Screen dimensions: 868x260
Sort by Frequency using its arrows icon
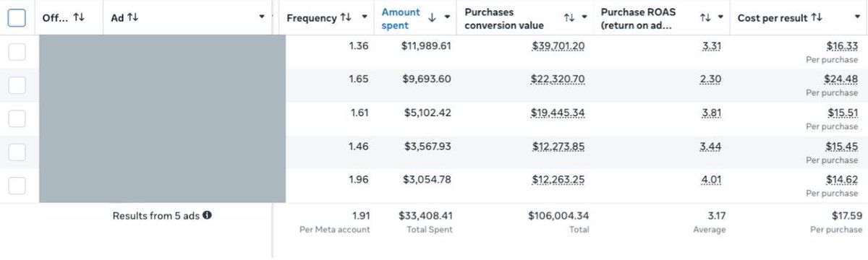click(x=345, y=17)
